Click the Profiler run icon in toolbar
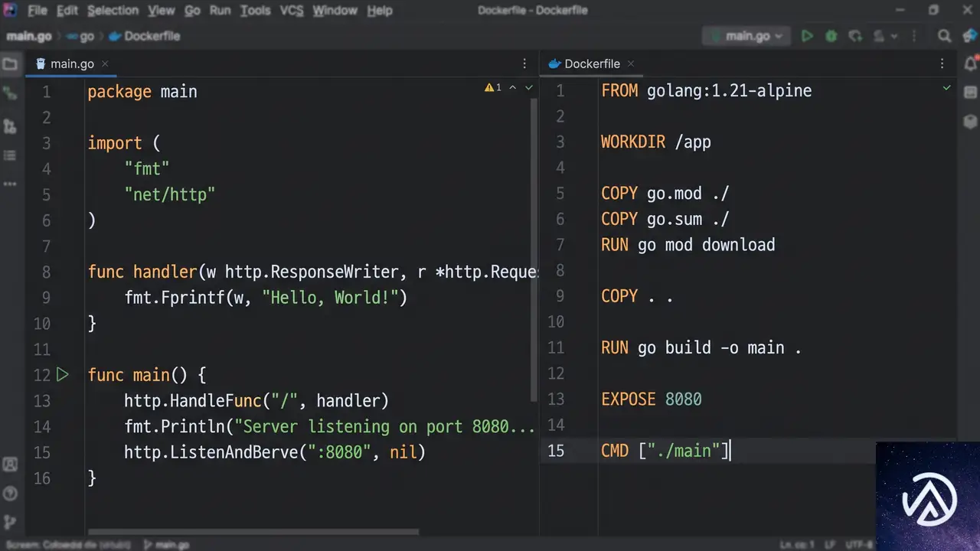 (x=879, y=36)
